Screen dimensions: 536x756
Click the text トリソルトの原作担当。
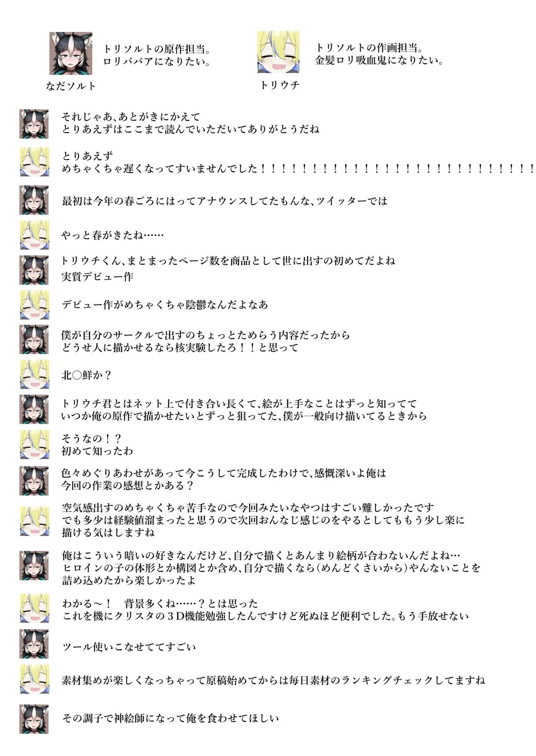coord(157,49)
